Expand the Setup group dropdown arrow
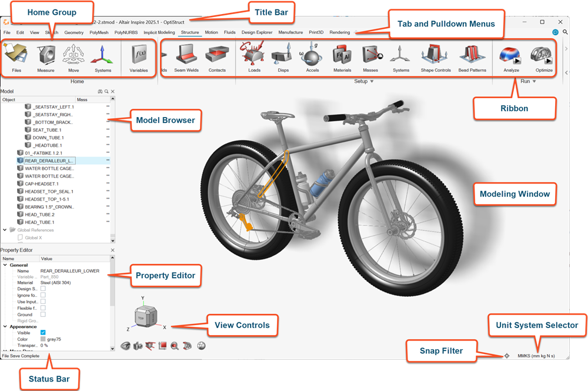The width and height of the screenshot is (588, 391). (x=372, y=81)
